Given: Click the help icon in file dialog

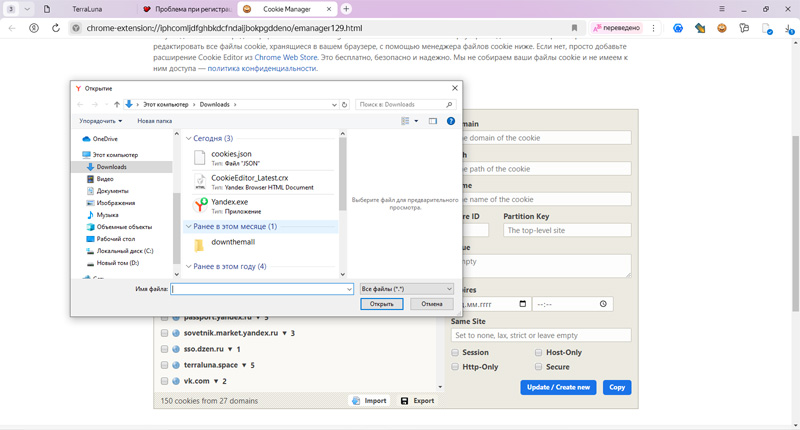Looking at the screenshot, I should [x=450, y=121].
